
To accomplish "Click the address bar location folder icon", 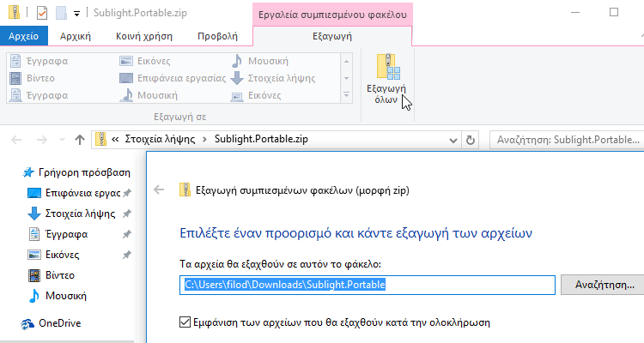I will 100,139.
